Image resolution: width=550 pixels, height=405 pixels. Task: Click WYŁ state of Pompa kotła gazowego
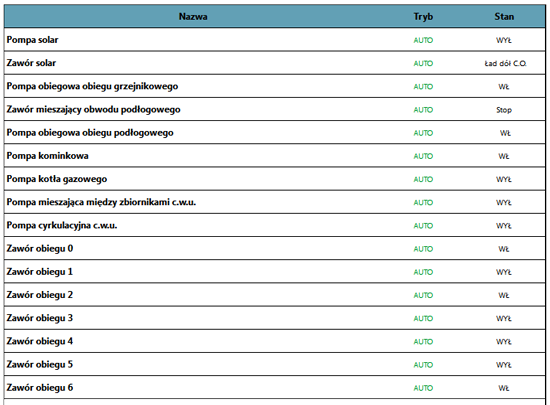pyautogui.click(x=504, y=179)
